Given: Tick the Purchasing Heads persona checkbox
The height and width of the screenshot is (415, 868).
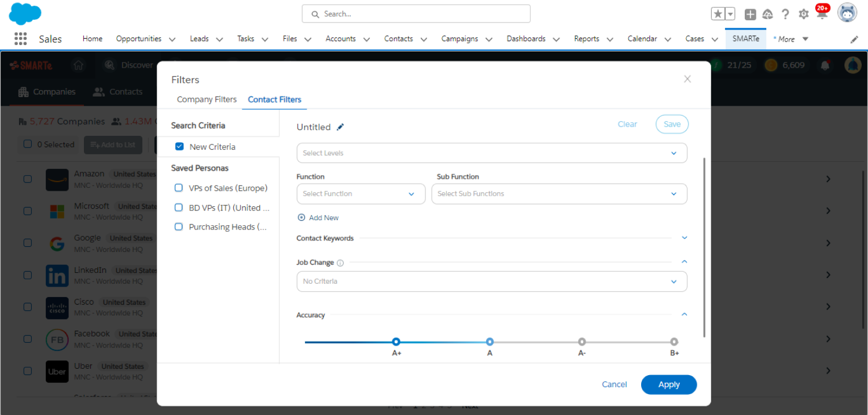Looking at the screenshot, I should (179, 227).
